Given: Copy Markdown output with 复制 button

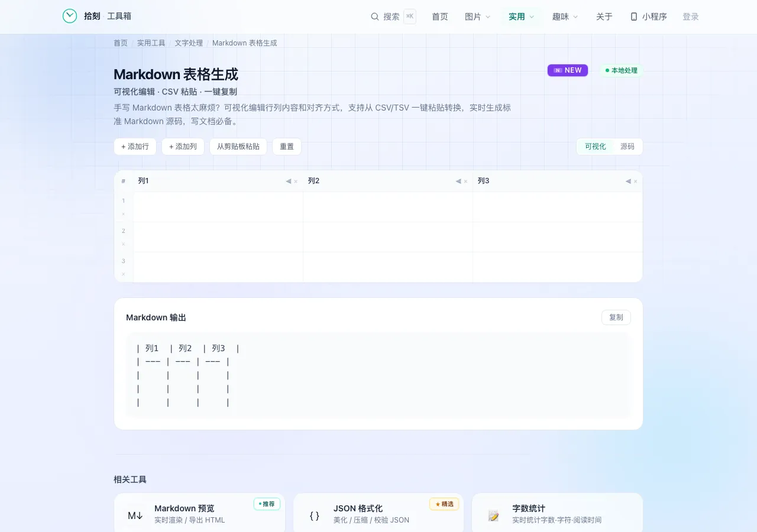Looking at the screenshot, I should click(616, 317).
